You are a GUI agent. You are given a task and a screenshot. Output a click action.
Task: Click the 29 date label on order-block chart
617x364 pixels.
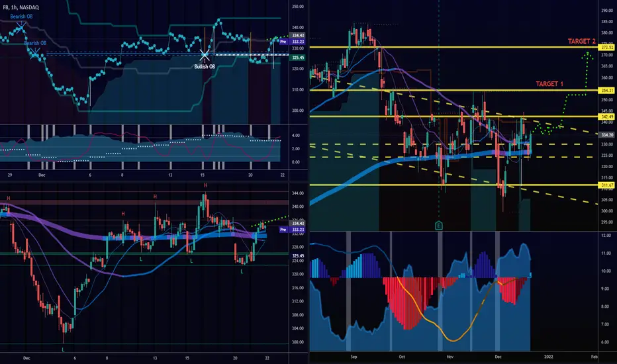click(10, 175)
